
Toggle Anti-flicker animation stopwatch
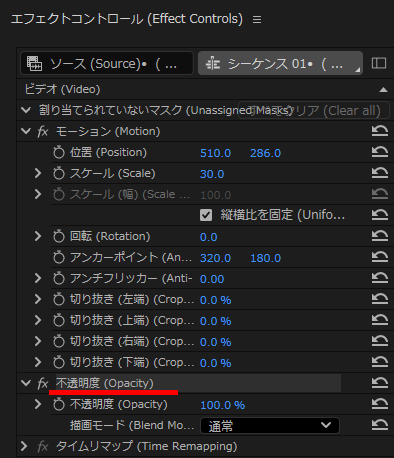tap(59, 278)
